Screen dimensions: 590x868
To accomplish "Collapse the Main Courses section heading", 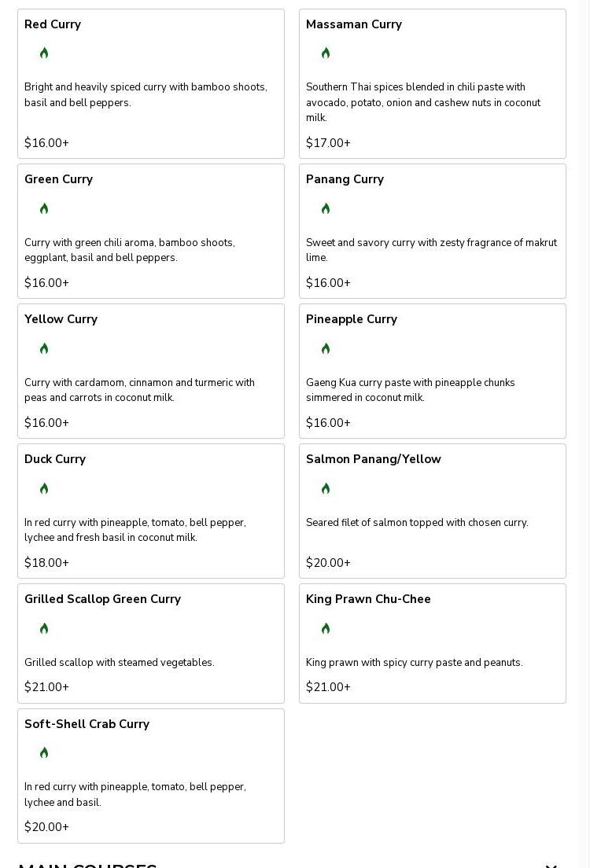I will (x=551, y=865).
